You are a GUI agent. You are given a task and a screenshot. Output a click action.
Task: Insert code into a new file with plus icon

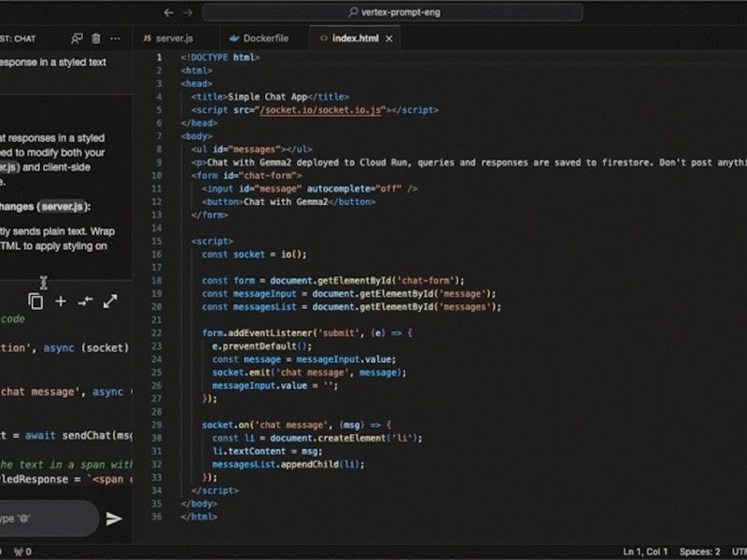click(61, 301)
